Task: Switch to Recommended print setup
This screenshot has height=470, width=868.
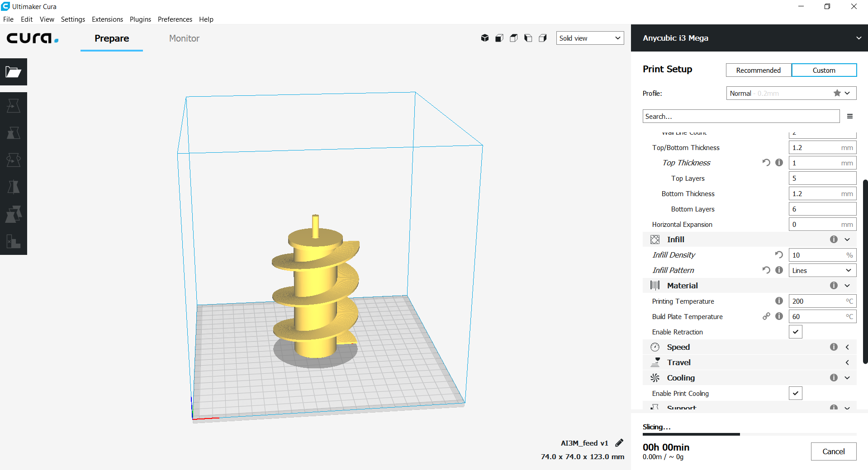Action: click(x=759, y=70)
